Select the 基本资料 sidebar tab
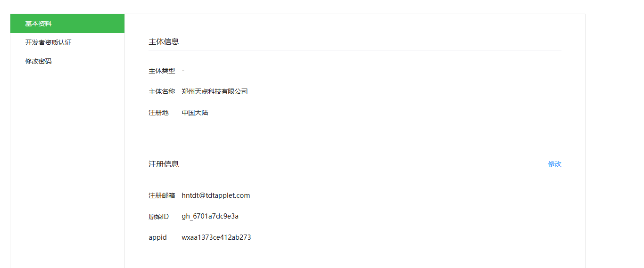This screenshot has height=268, width=644. coord(67,24)
